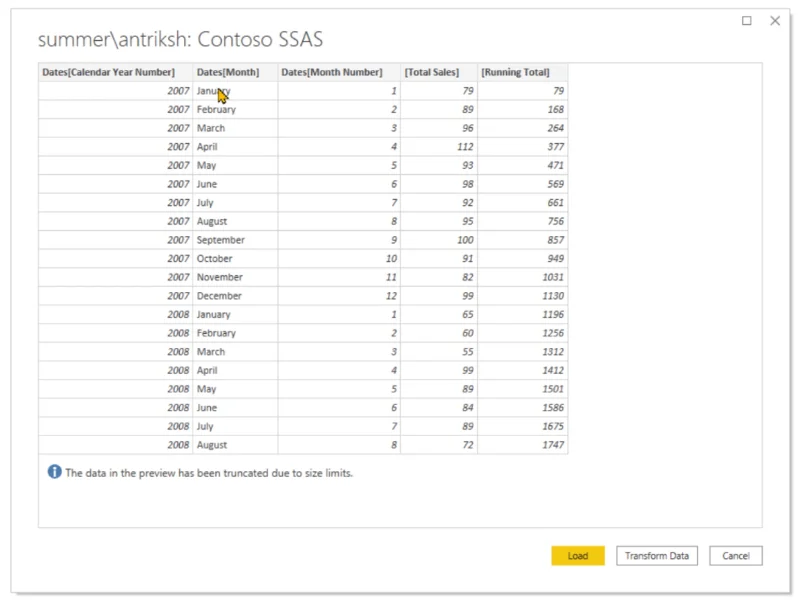Open Transform Data editor

(657, 556)
